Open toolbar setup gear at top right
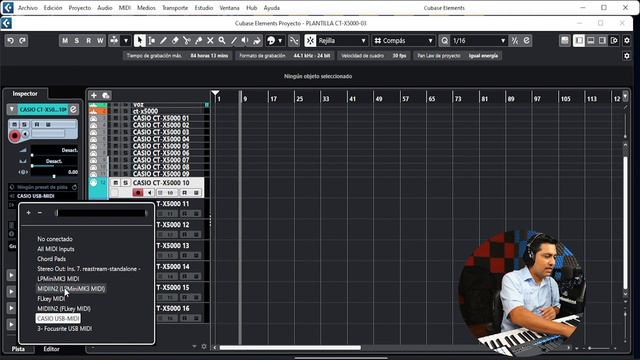This screenshot has width=640, height=360. pos(627,41)
